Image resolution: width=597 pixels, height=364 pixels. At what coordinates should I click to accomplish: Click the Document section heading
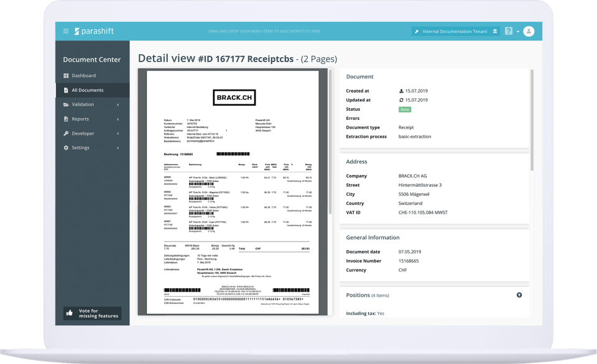(360, 76)
